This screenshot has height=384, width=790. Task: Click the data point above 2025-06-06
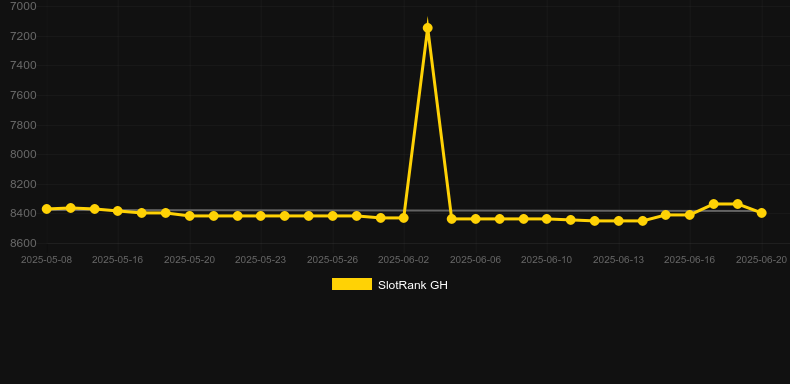pos(476,219)
